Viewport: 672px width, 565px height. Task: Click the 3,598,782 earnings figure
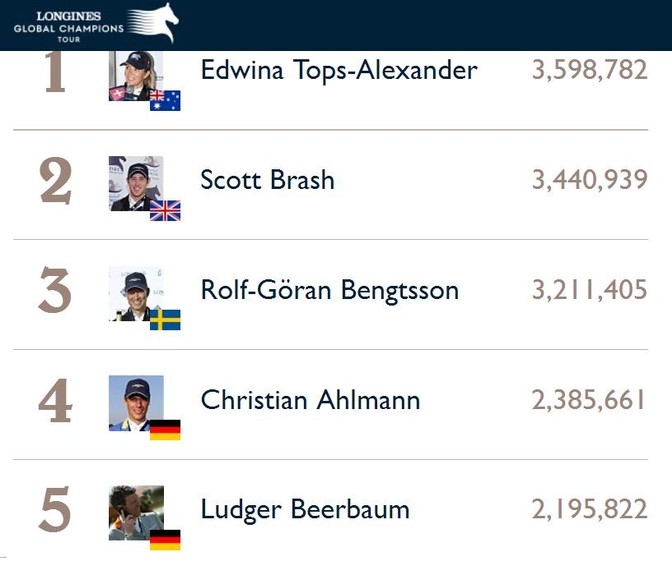[x=590, y=70]
